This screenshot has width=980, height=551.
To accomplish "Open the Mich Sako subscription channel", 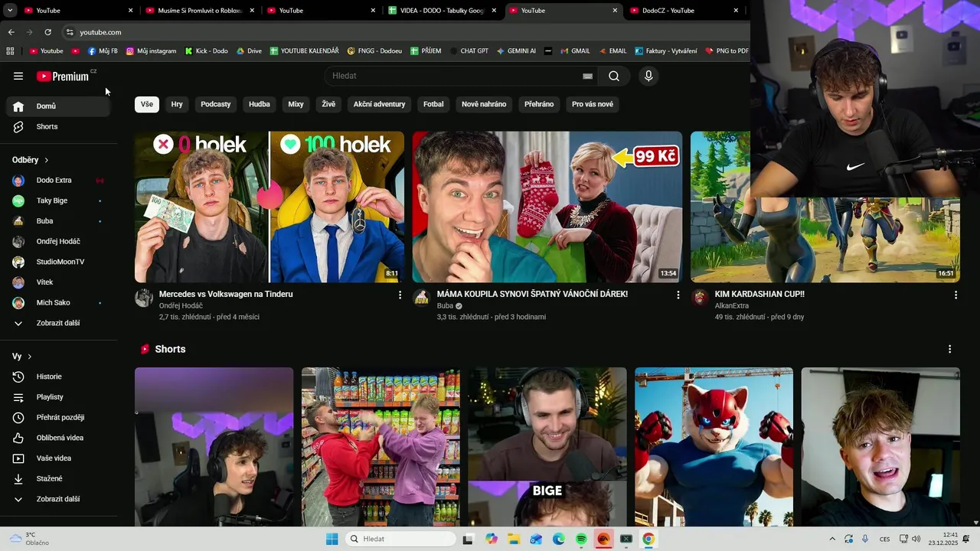I will click(x=58, y=302).
